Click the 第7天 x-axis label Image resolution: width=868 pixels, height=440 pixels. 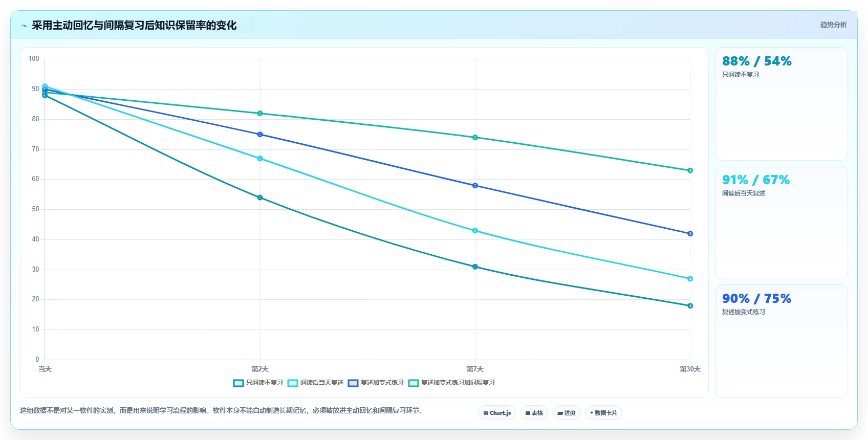tap(475, 369)
